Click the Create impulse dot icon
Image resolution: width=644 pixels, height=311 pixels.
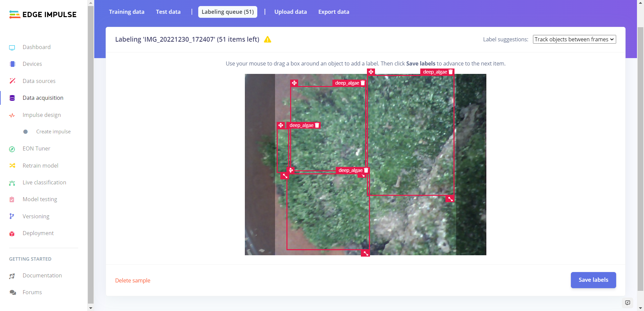point(25,132)
